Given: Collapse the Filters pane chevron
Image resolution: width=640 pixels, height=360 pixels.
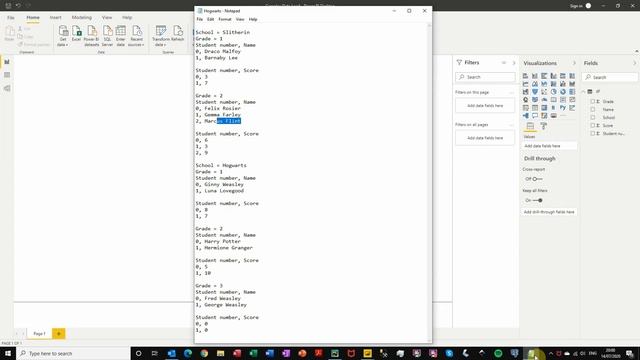Looking at the screenshot, I should point(514,63).
